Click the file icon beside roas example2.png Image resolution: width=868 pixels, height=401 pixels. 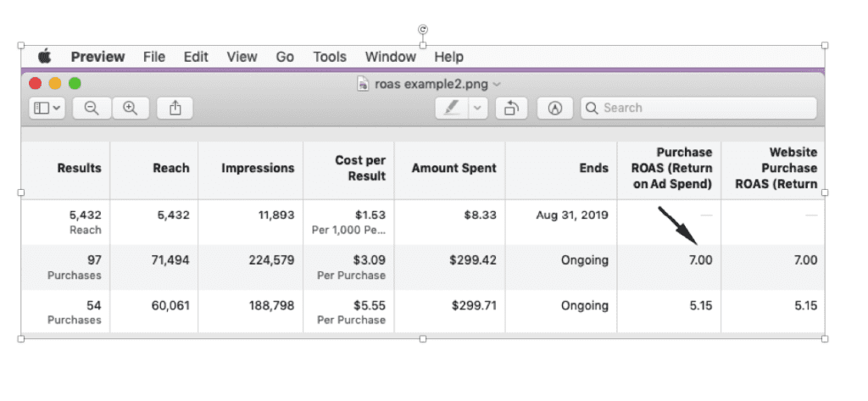[x=363, y=84]
